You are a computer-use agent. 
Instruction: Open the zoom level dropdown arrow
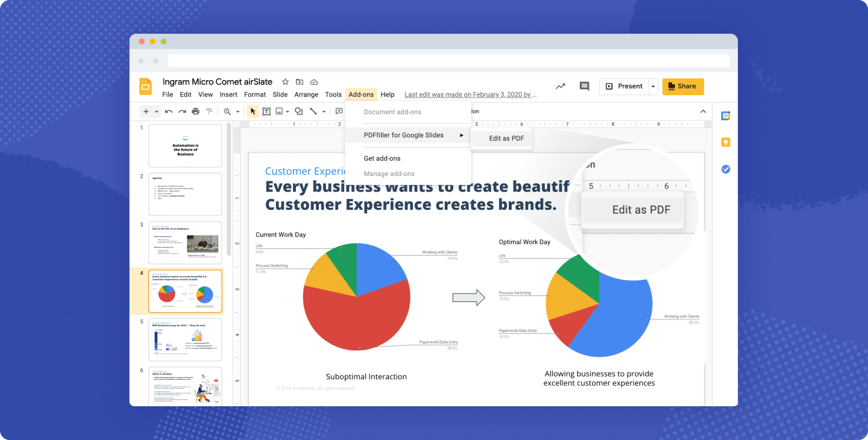pos(237,112)
